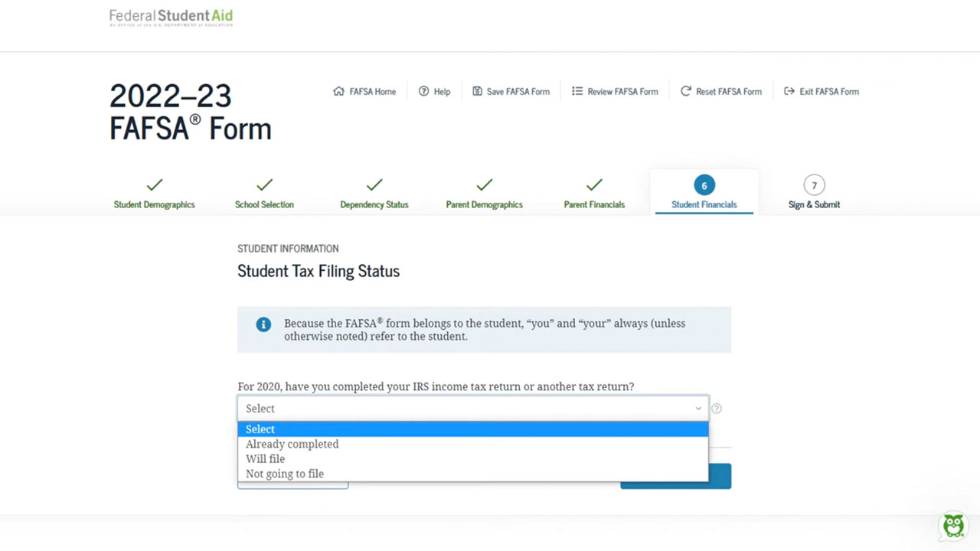
Task: Select the Already completed option
Action: 292,444
